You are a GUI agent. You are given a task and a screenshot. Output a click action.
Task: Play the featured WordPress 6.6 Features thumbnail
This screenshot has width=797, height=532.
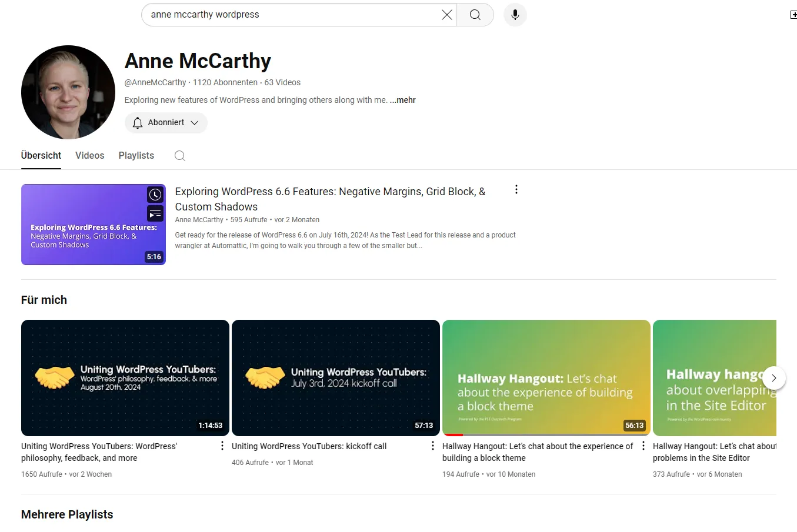pyautogui.click(x=94, y=225)
